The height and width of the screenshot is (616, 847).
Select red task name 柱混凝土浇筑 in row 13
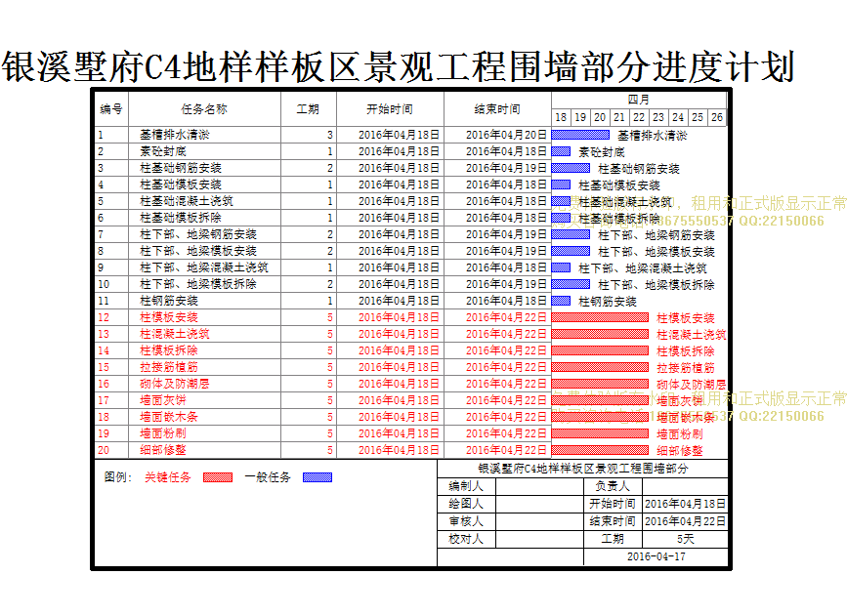click(175, 334)
